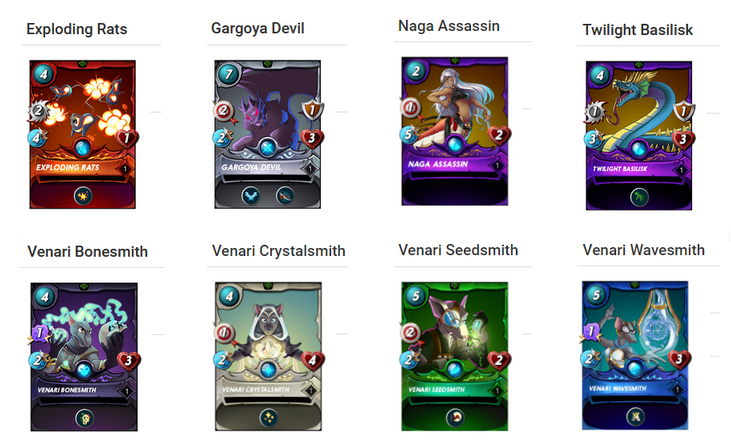Viewport: 731px width, 446px height.
Task: Click the skull ability icon on Venari Bonesmith
Action: [x=84, y=419]
